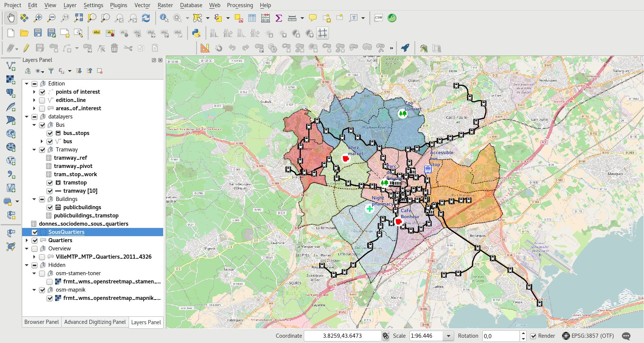Click the yellow abc Layer Labeling icon
The width and height of the screenshot is (644, 343).
pyautogui.click(x=96, y=33)
